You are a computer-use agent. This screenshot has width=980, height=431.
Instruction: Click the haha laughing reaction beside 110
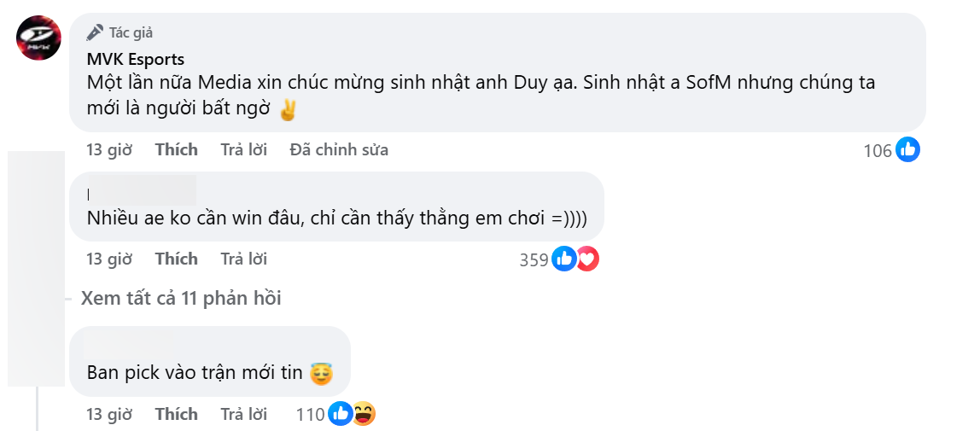(364, 414)
